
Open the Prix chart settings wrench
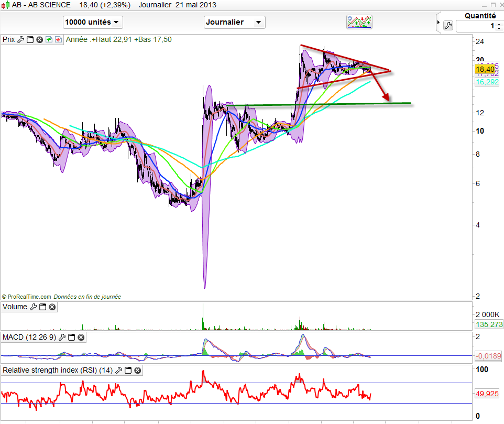[x=21, y=39]
